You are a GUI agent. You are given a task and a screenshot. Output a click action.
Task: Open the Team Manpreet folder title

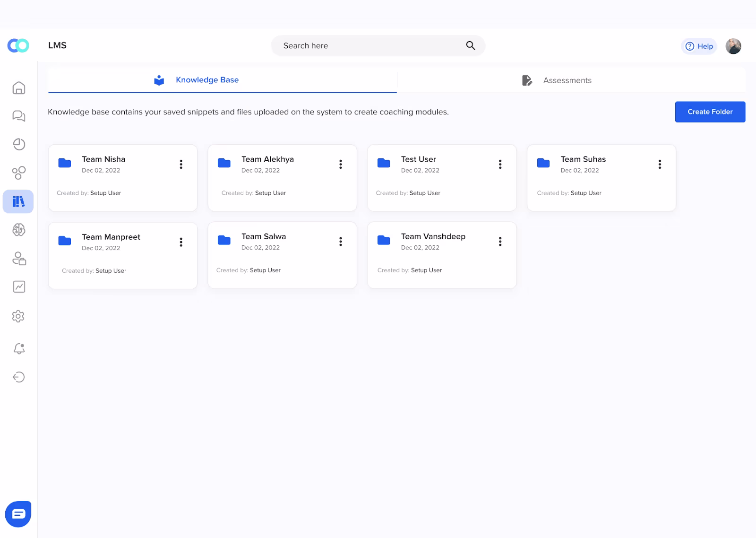click(111, 237)
